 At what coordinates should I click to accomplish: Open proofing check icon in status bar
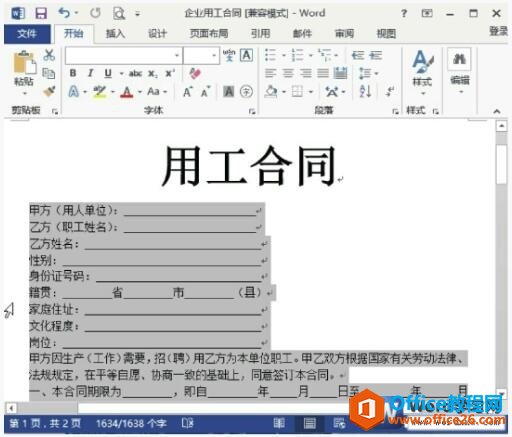(187, 423)
